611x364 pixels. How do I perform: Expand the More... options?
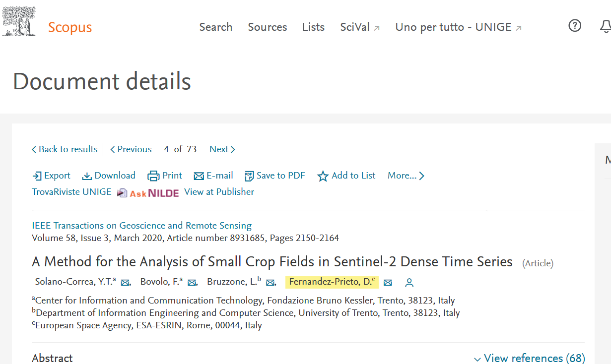[x=406, y=176]
